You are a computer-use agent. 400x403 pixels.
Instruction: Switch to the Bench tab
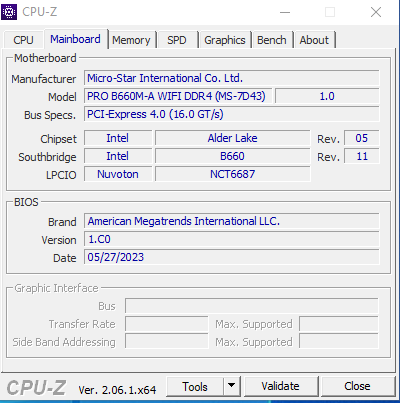tap(272, 40)
